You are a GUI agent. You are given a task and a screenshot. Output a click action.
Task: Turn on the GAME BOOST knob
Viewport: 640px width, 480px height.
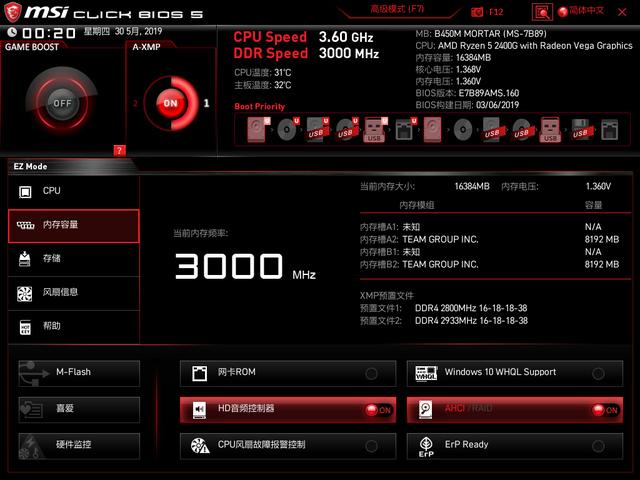(x=62, y=103)
